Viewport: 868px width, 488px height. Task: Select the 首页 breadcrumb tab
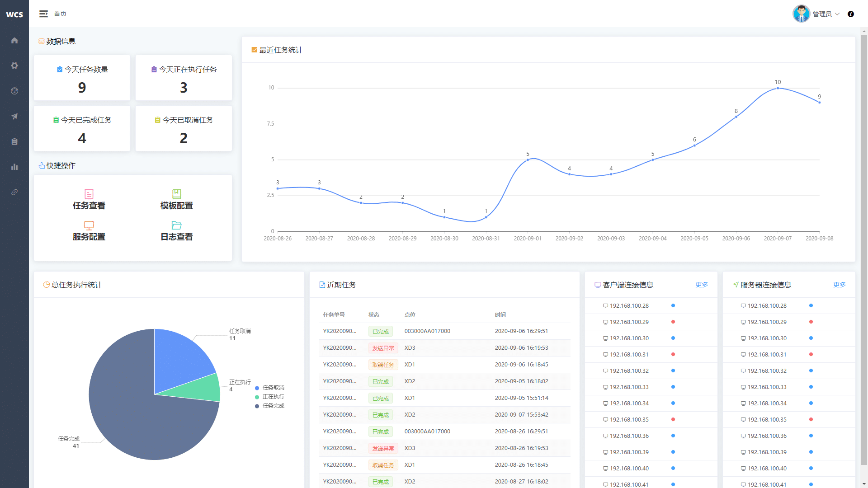coord(60,14)
